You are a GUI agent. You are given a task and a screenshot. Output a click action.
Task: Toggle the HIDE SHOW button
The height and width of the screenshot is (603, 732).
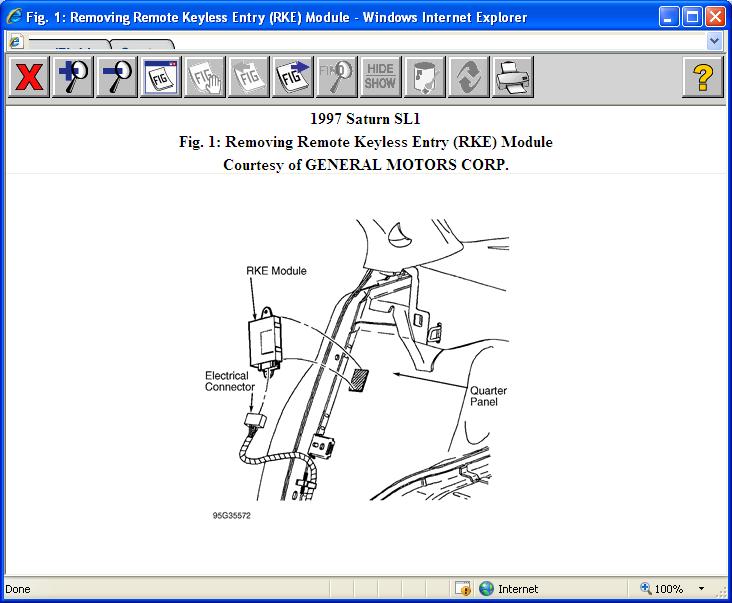pyautogui.click(x=380, y=77)
